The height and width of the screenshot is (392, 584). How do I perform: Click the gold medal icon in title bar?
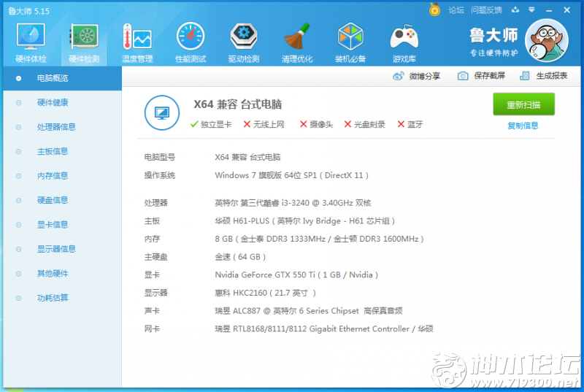click(x=435, y=9)
